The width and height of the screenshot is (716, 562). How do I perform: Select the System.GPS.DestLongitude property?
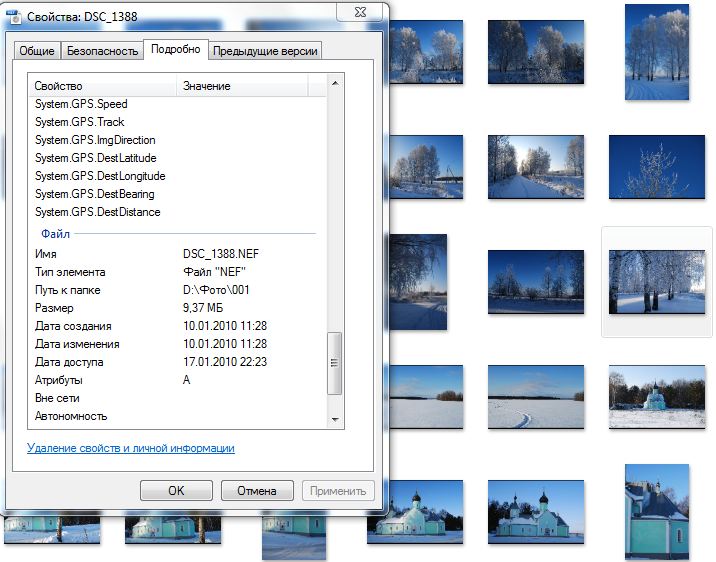pyautogui.click(x=178, y=176)
